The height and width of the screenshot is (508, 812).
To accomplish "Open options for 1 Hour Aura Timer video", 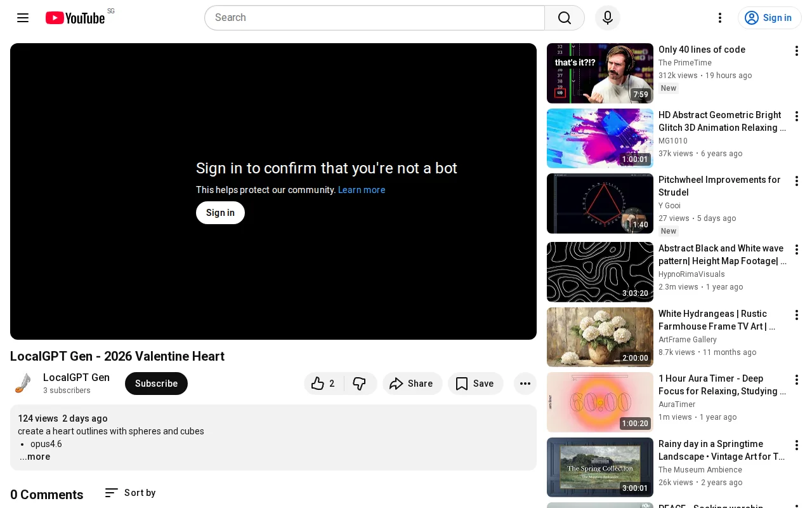I will tap(797, 380).
